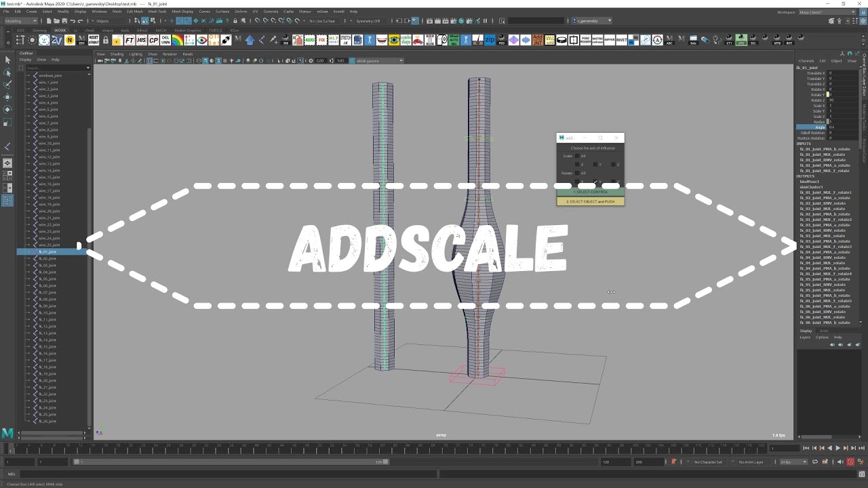868x488 pixels.
Task: Click the CT2 python shelf icon
Action: 741,40
